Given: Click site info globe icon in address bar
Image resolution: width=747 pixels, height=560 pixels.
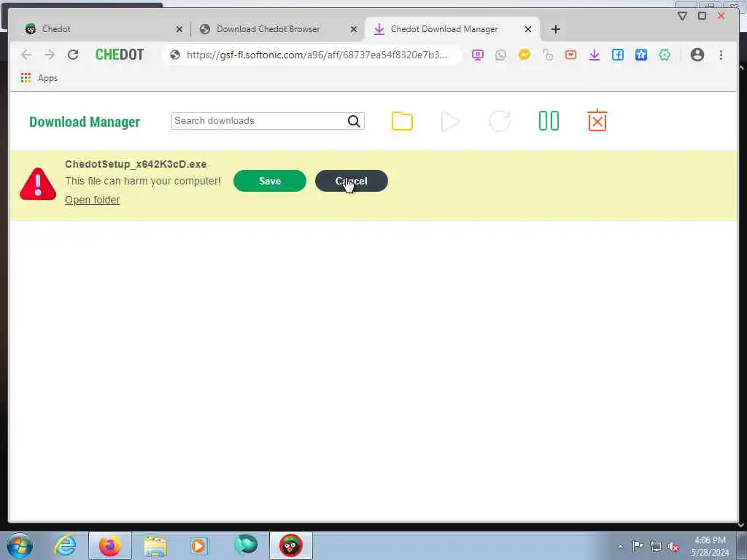Looking at the screenshot, I should coord(175,55).
